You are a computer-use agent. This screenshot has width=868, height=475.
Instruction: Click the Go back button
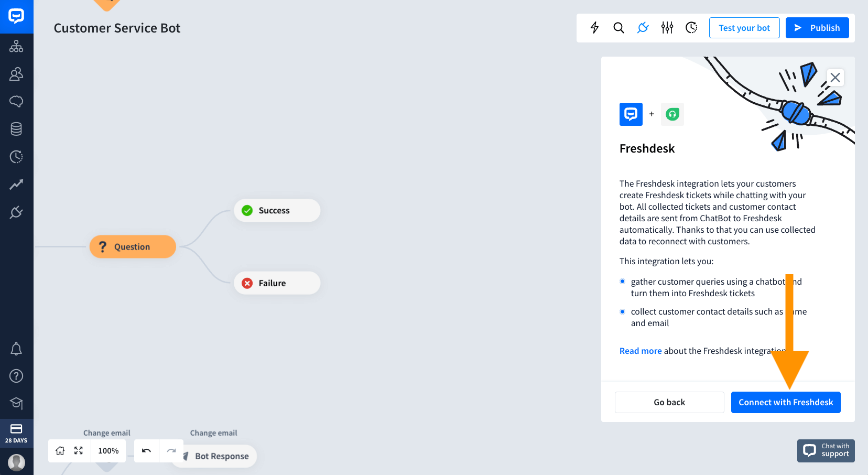(669, 402)
